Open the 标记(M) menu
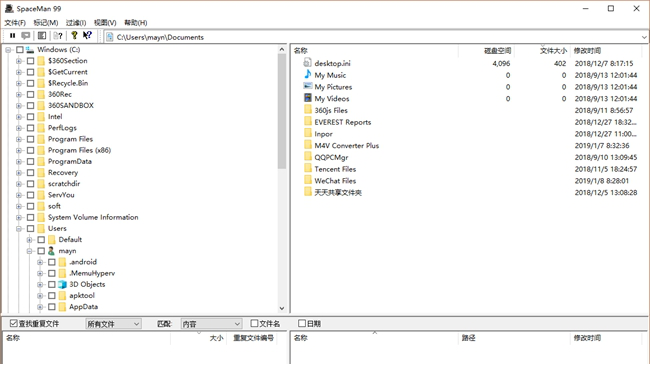 46,23
